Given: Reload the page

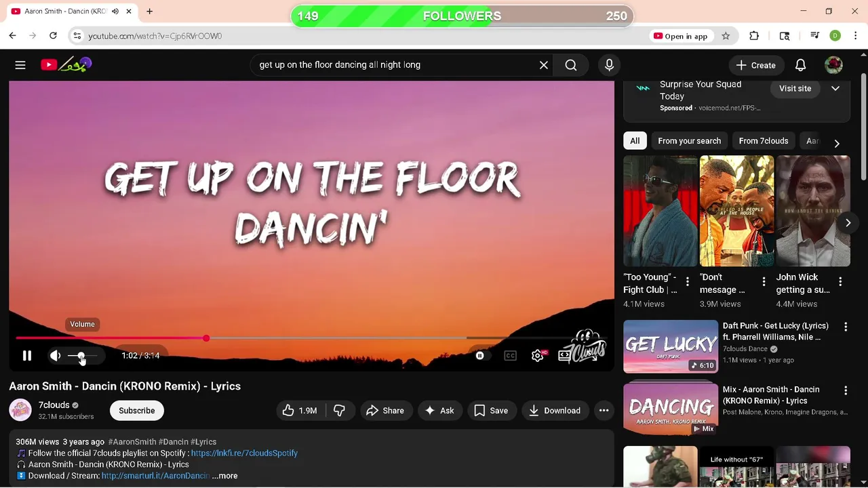Looking at the screenshot, I should [53, 36].
